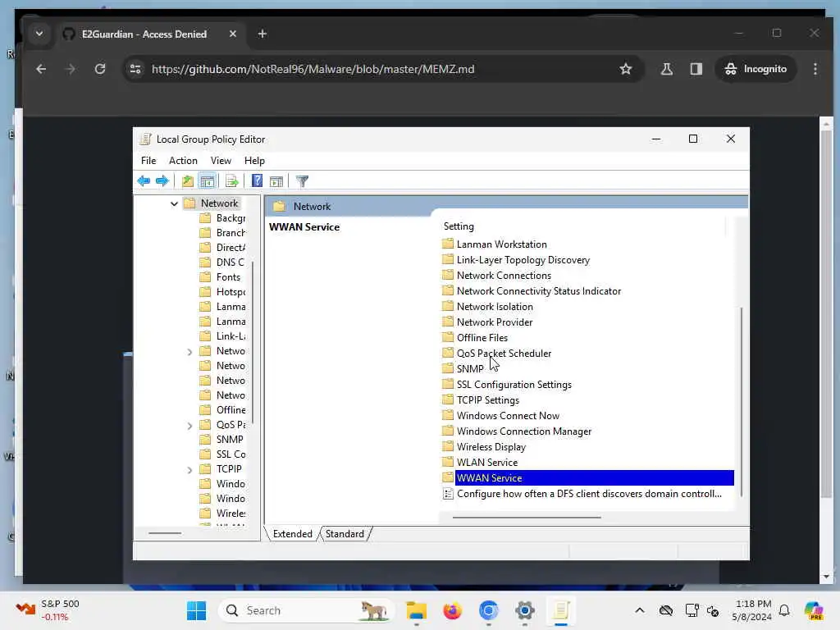Click the Up One Level folder icon
Screen dimensions: 840x630
point(187,181)
